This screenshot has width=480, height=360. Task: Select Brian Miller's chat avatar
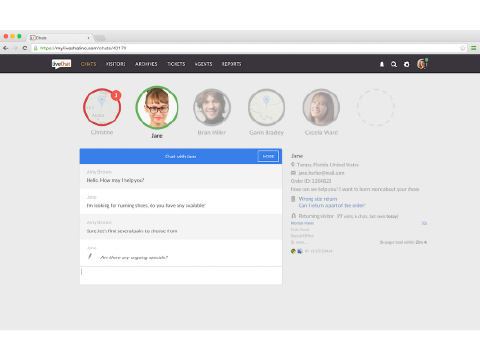tap(212, 107)
